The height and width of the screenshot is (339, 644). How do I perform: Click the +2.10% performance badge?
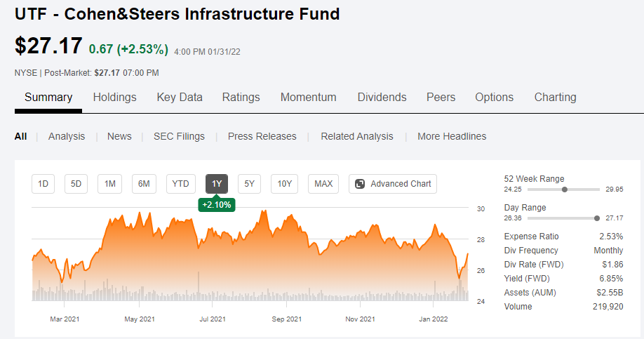(217, 205)
